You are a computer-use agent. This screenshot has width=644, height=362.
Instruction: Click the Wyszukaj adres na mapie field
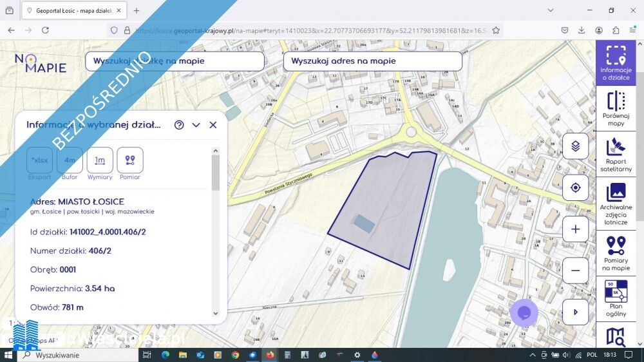[x=372, y=61]
